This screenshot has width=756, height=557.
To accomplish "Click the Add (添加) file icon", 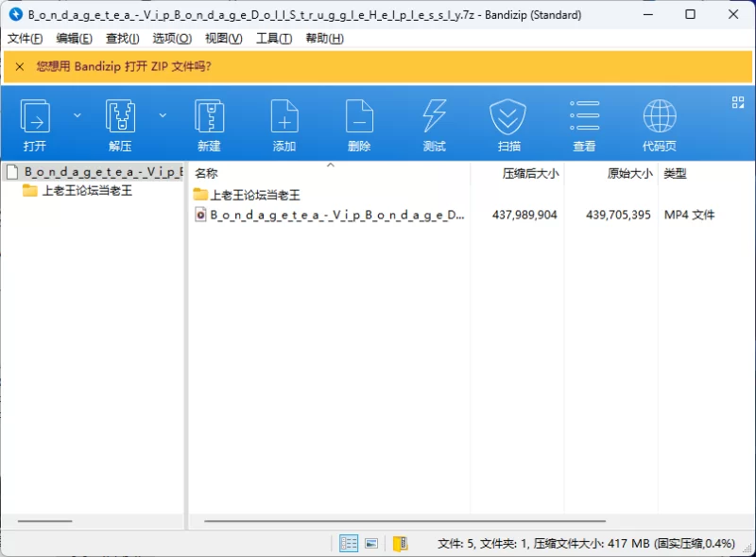I will (x=284, y=116).
